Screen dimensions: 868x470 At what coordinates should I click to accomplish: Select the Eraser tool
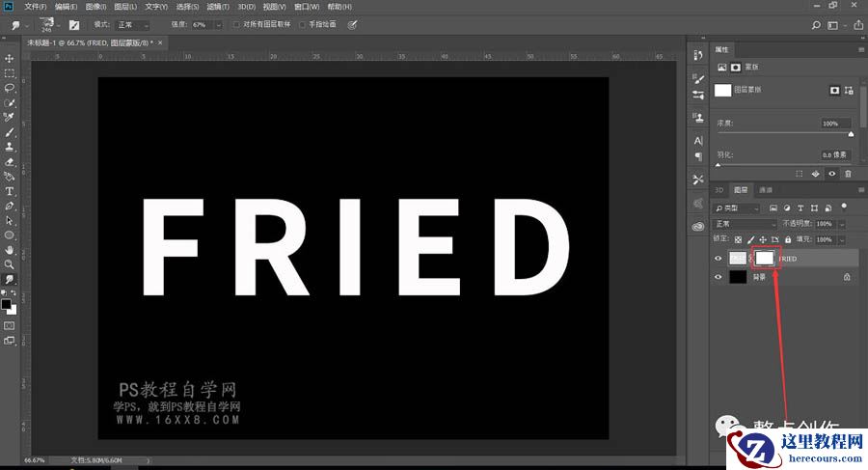click(x=10, y=162)
